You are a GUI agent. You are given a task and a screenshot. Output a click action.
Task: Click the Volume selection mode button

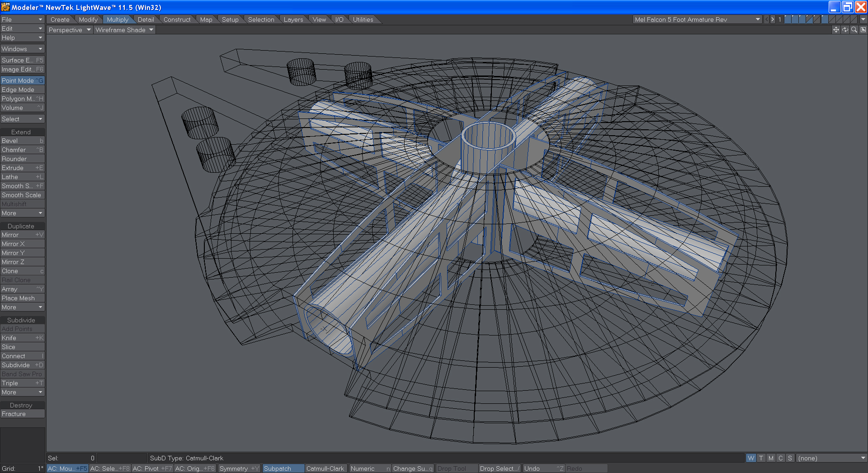[22, 108]
